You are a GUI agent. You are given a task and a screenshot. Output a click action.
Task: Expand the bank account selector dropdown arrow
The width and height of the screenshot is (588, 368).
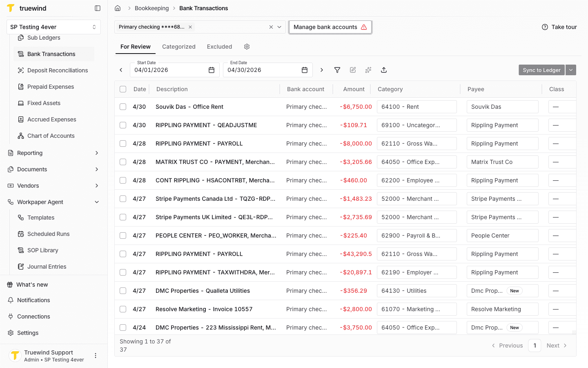point(279,27)
